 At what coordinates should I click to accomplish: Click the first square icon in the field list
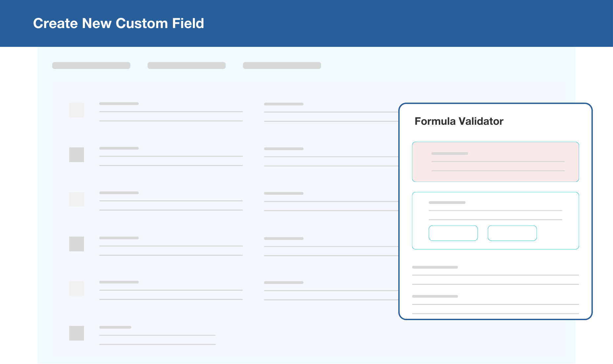[x=76, y=110]
